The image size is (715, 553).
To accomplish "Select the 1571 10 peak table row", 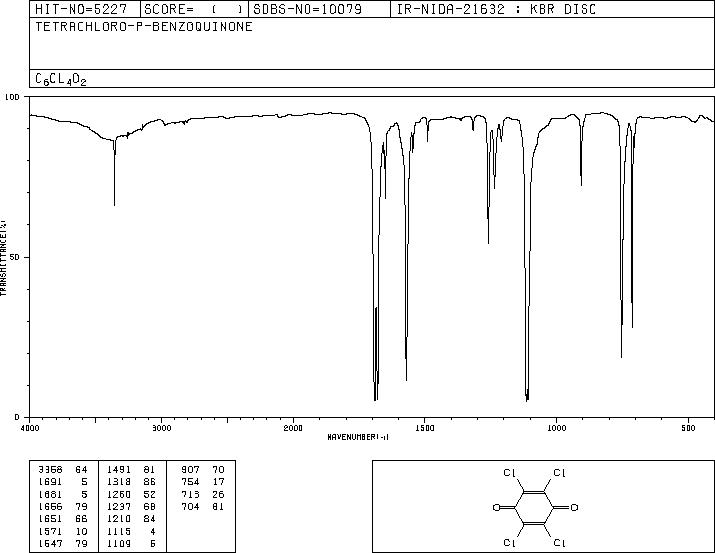I will tap(63, 532).
